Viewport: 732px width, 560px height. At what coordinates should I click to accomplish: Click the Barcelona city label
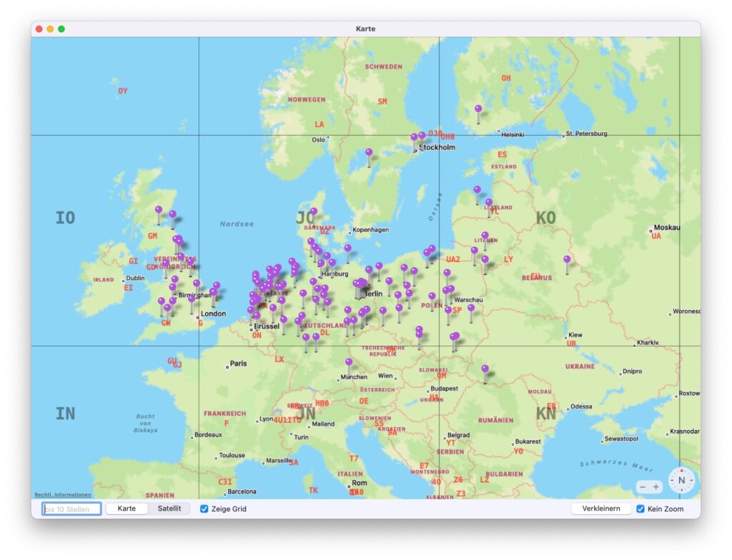(x=242, y=491)
